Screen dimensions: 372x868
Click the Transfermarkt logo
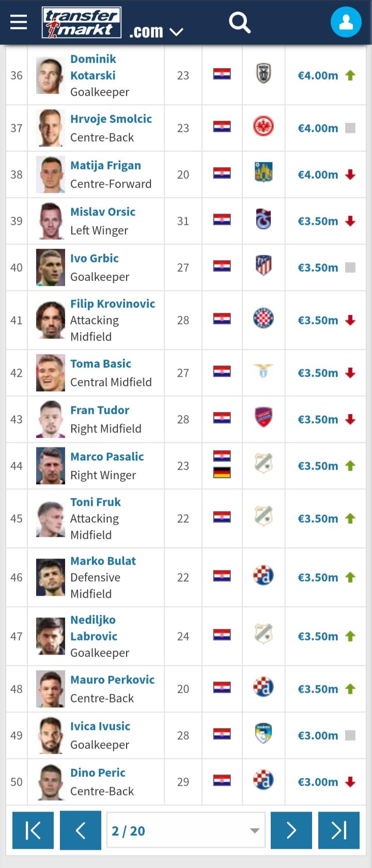[x=82, y=23]
